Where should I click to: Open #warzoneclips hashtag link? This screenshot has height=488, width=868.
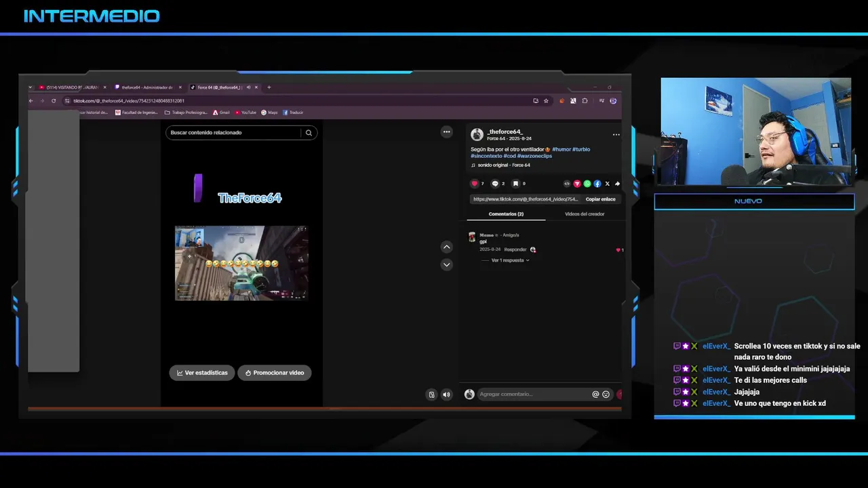click(534, 156)
